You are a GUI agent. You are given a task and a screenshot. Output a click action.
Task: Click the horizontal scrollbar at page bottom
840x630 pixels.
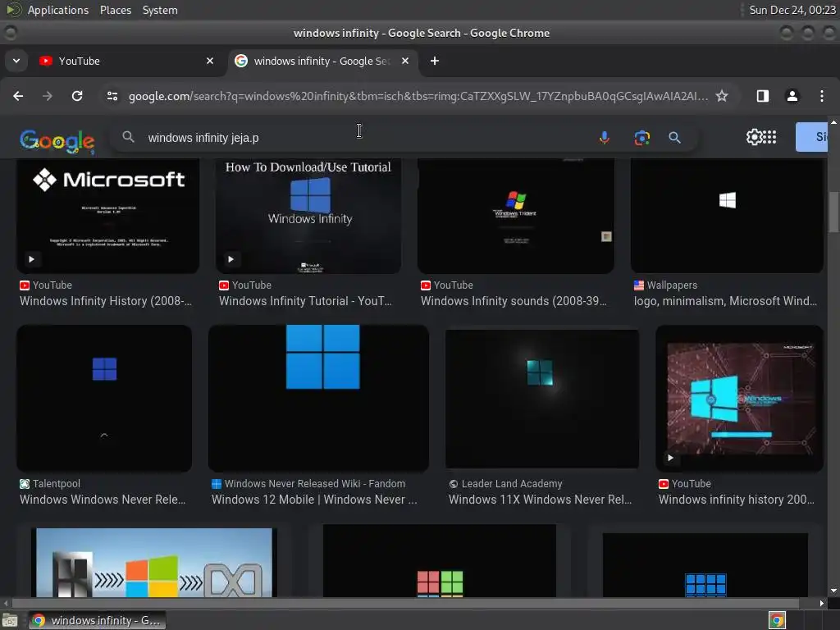405,603
